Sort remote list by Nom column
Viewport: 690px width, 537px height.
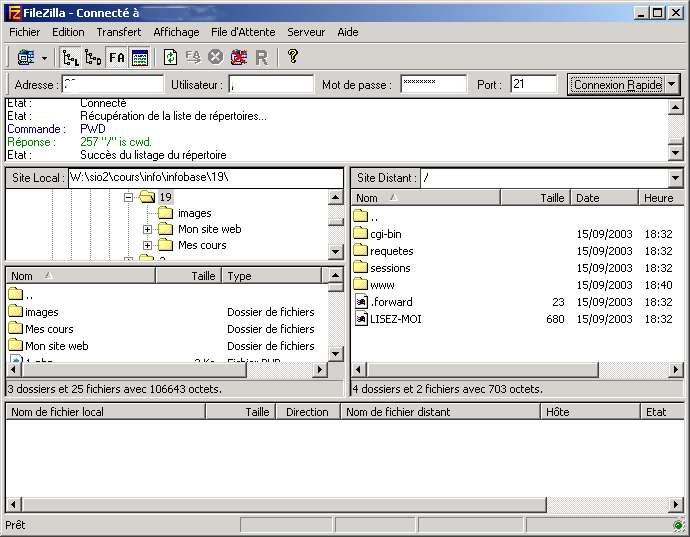pyautogui.click(x=426, y=198)
